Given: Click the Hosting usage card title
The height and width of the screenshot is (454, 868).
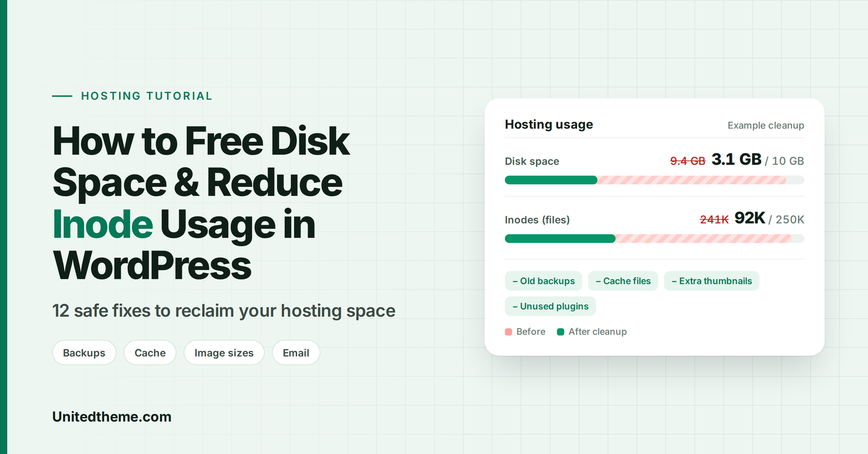Looking at the screenshot, I should pyautogui.click(x=549, y=125).
